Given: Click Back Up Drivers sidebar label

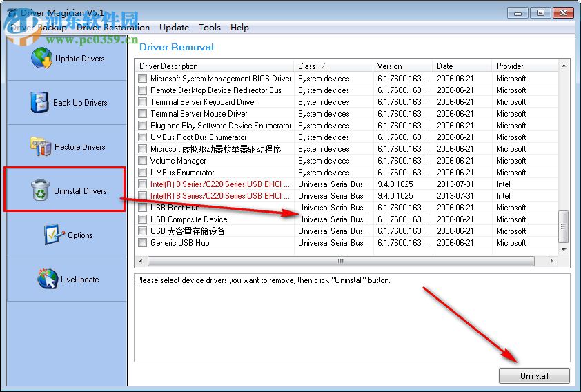Looking at the screenshot, I should pyautogui.click(x=80, y=103).
